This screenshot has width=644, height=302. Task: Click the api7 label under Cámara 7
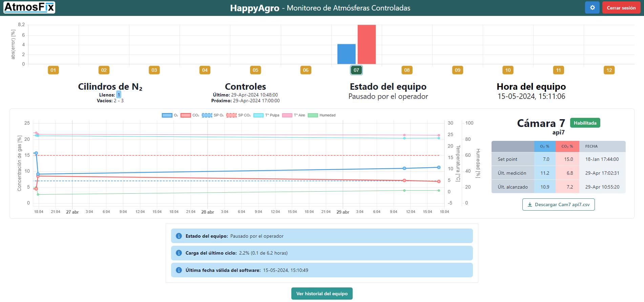pos(558,132)
